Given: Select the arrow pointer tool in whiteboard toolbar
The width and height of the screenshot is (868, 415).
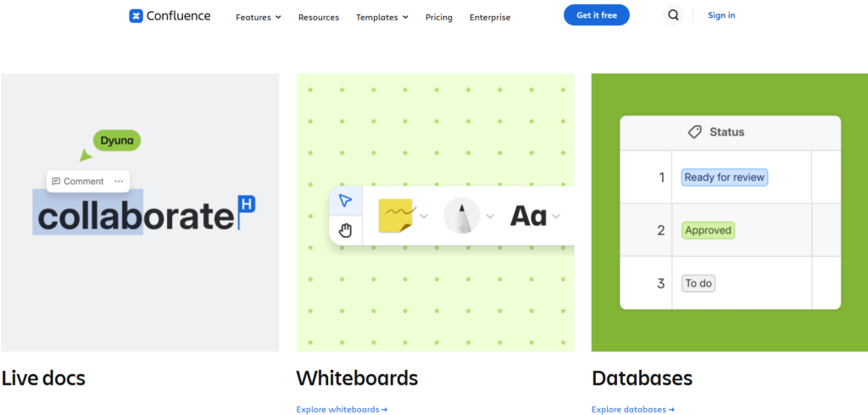Looking at the screenshot, I should click(346, 200).
